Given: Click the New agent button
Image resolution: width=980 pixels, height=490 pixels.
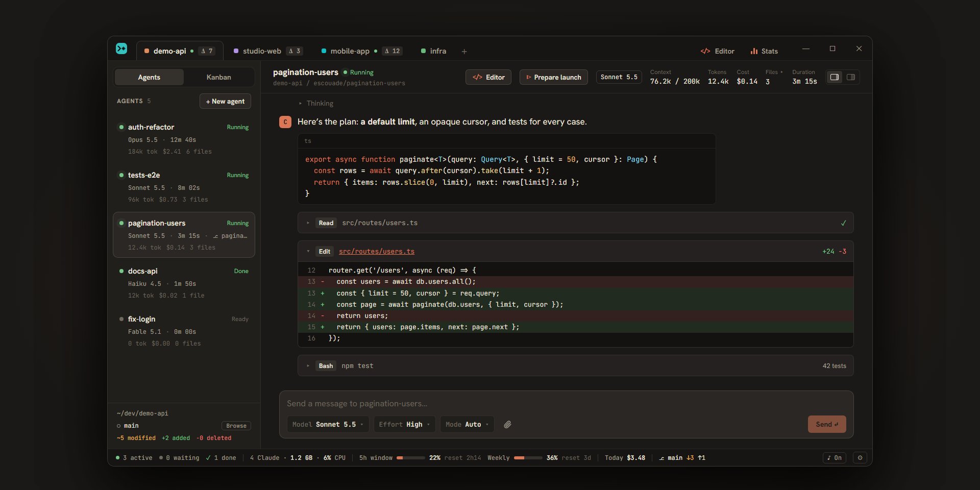Looking at the screenshot, I should [x=225, y=101].
